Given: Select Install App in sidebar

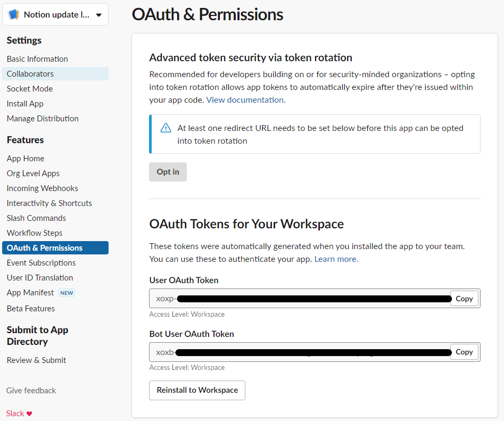Looking at the screenshot, I should click(25, 103).
